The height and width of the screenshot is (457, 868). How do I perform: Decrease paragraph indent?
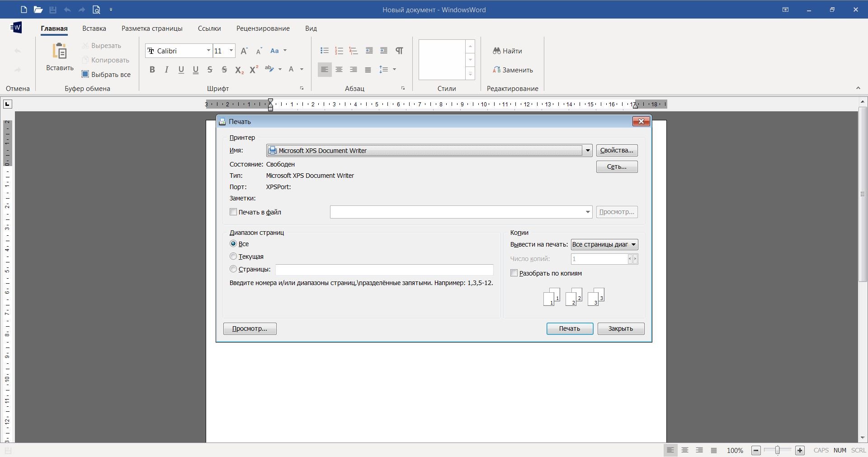coord(369,51)
